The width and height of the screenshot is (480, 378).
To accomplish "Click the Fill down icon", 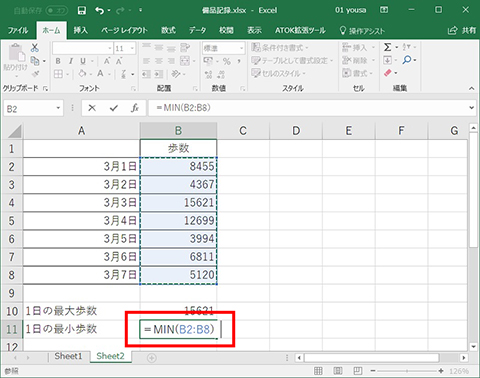I will click(x=387, y=60).
